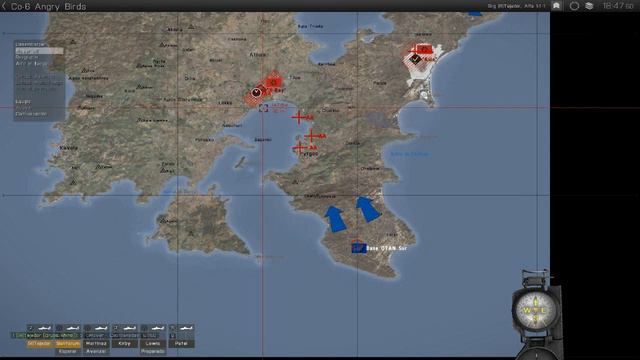This screenshot has height=360, width=640.
Task: Click the red flag marker above the airfield zone
Action: pos(424,49)
